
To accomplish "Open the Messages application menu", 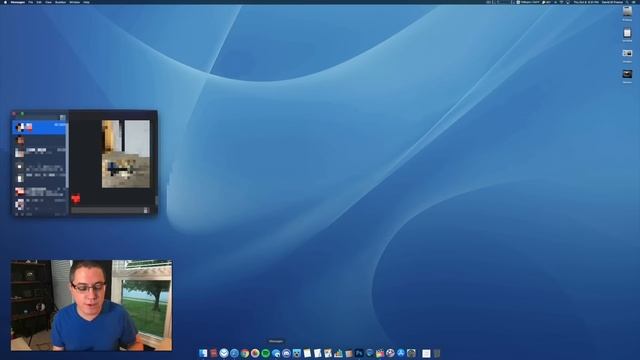I will coord(18,2).
